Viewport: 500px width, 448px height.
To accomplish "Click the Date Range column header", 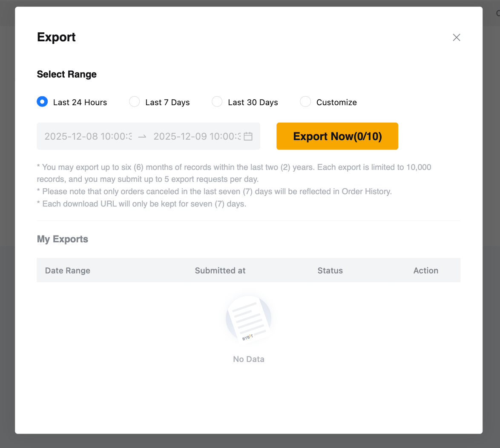I will pos(68,270).
